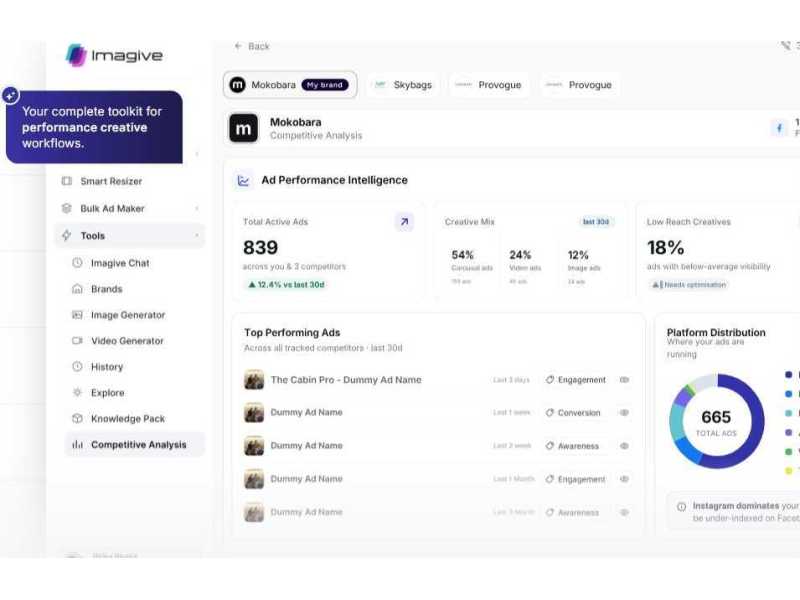Click the light teal segment of the donut chart
This screenshot has width=800, height=600.
point(677,421)
